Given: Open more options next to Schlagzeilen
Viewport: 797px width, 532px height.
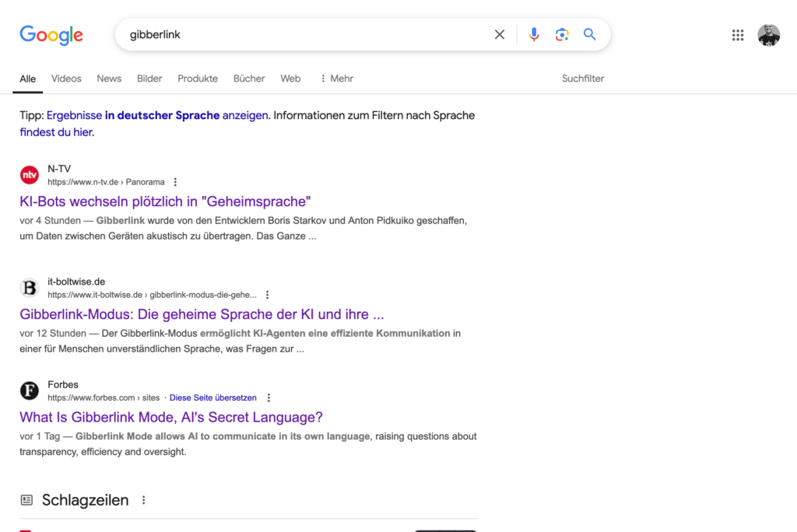Looking at the screenshot, I should click(144, 500).
